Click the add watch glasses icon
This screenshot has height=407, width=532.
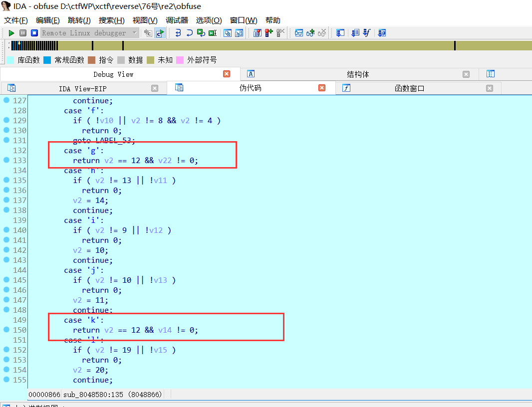point(310,33)
